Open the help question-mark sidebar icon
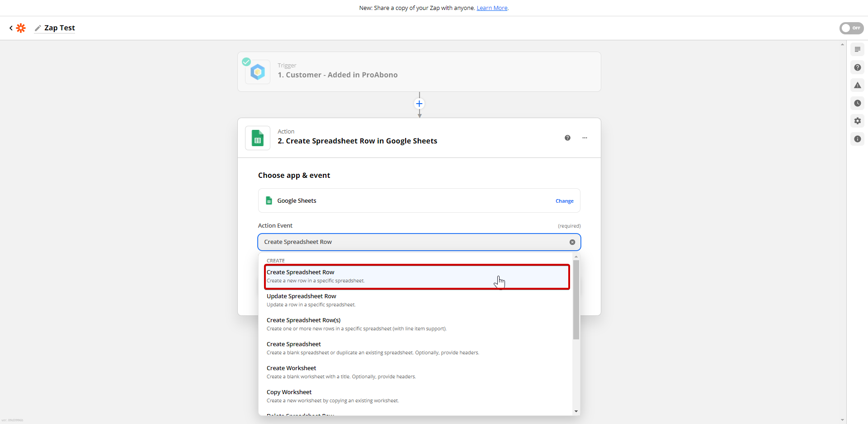 tap(858, 67)
